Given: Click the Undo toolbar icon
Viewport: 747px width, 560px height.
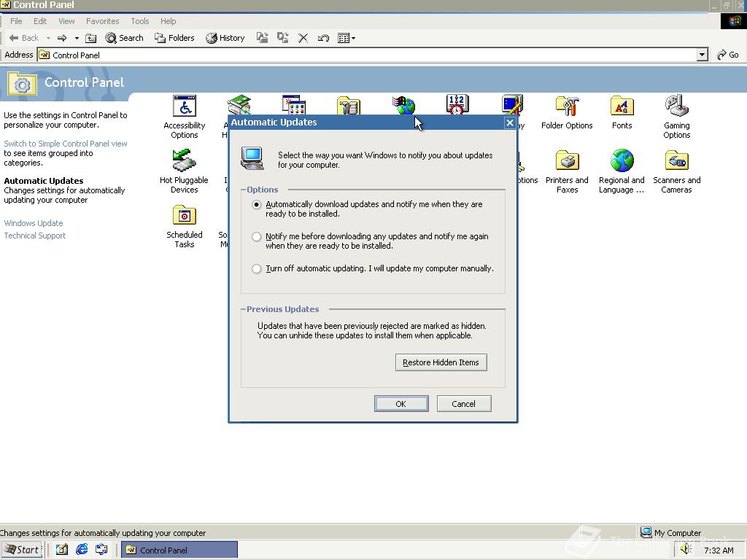Looking at the screenshot, I should pos(323,38).
